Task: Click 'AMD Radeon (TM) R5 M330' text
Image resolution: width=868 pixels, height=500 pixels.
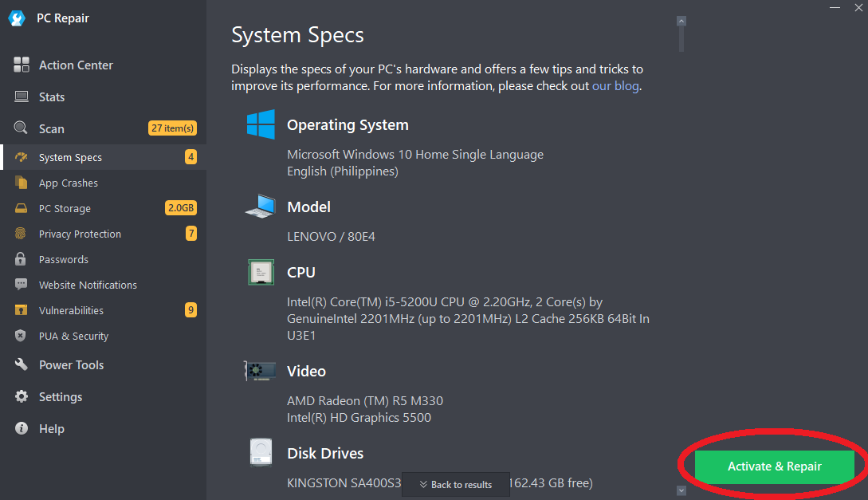Action: (365, 400)
